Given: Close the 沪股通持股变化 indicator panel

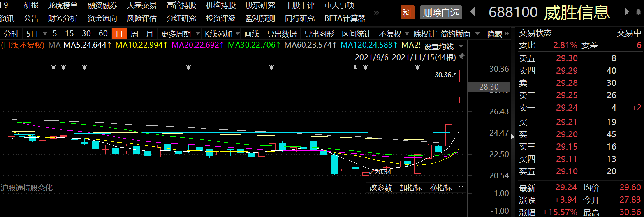Looking at the screenshot, I should tap(461, 188).
